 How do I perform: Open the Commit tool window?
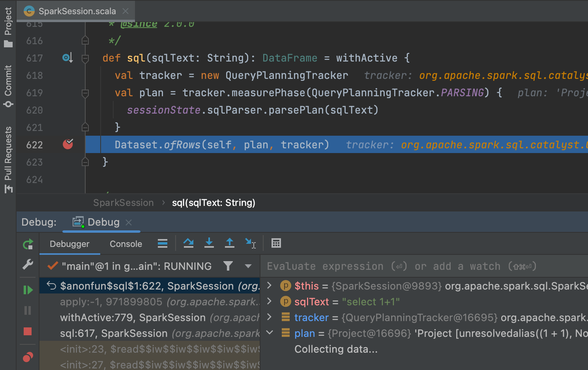coord(8,86)
